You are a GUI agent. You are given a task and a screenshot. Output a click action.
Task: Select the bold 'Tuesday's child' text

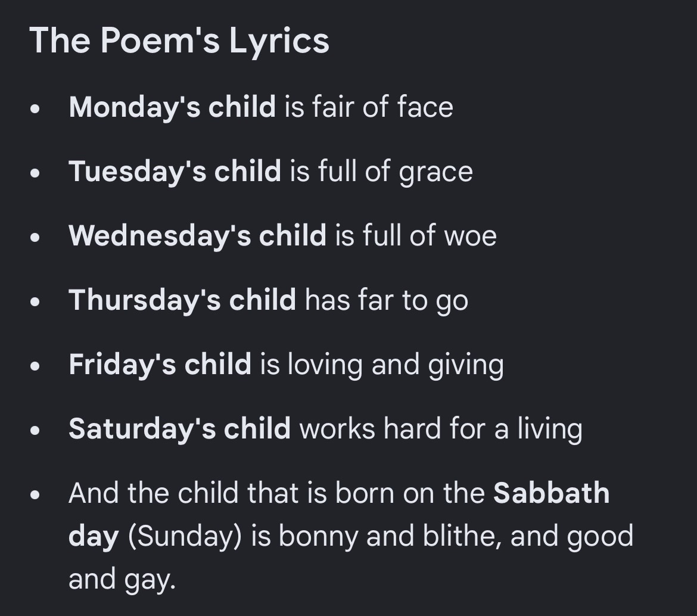[x=175, y=172]
